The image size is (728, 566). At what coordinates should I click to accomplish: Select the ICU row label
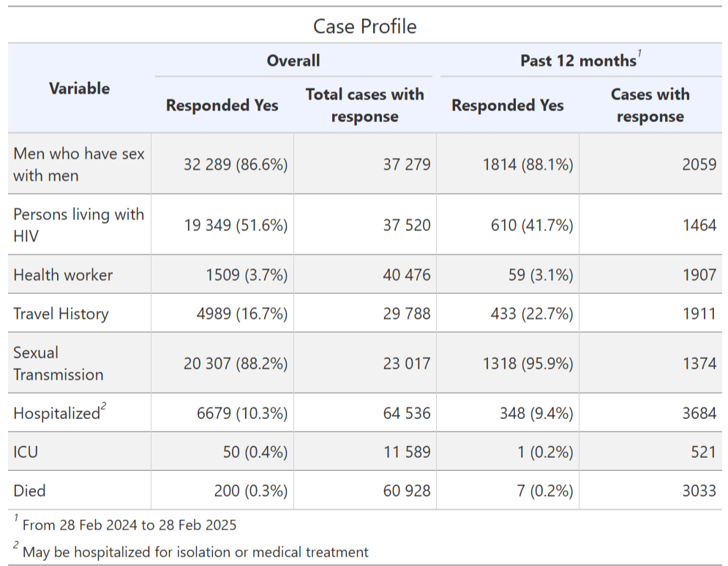pos(26,452)
